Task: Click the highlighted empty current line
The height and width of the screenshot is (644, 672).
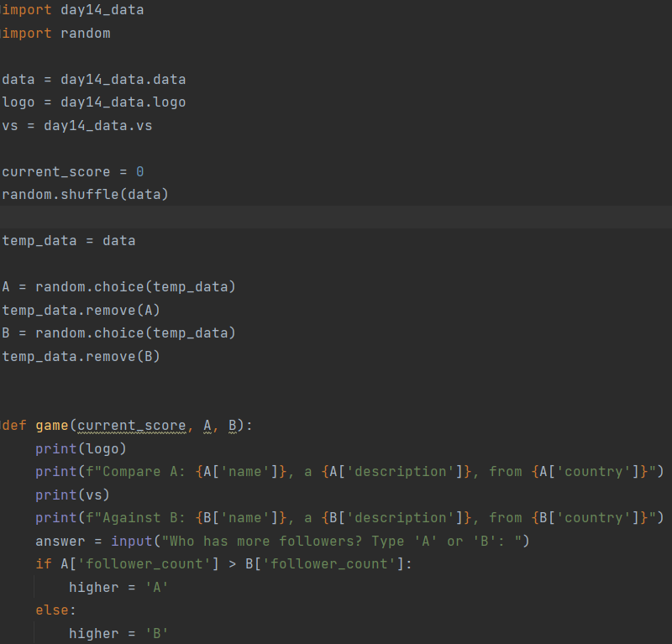Action: 336,217
